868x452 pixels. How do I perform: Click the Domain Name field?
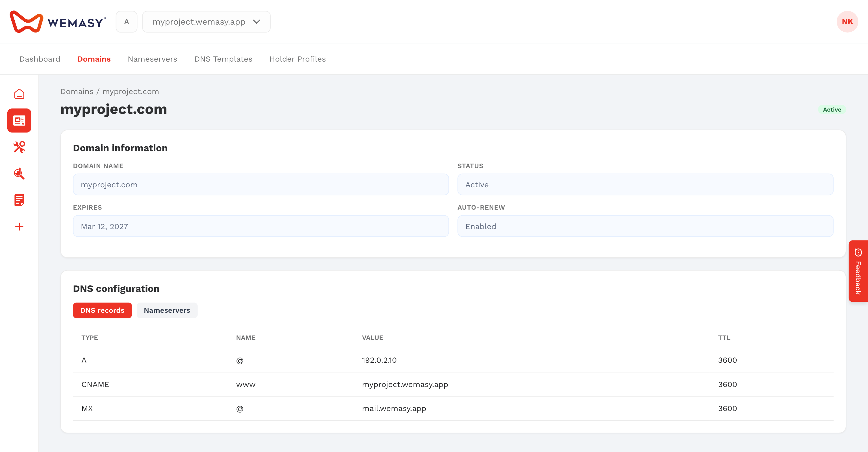(x=261, y=184)
